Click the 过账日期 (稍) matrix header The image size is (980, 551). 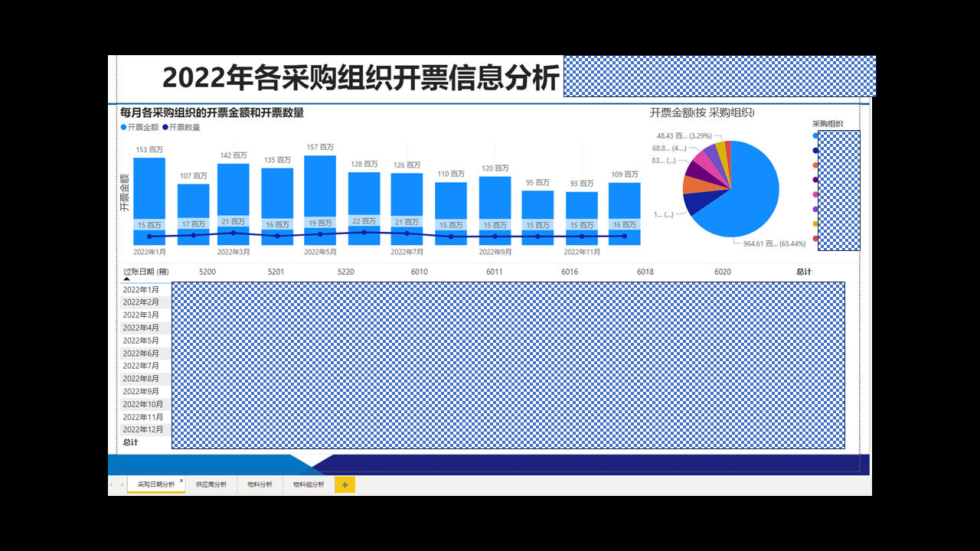tap(146, 272)
